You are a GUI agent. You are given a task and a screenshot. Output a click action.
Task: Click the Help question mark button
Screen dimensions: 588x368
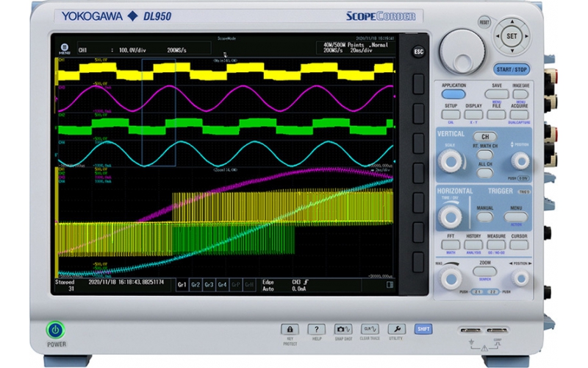317,329
